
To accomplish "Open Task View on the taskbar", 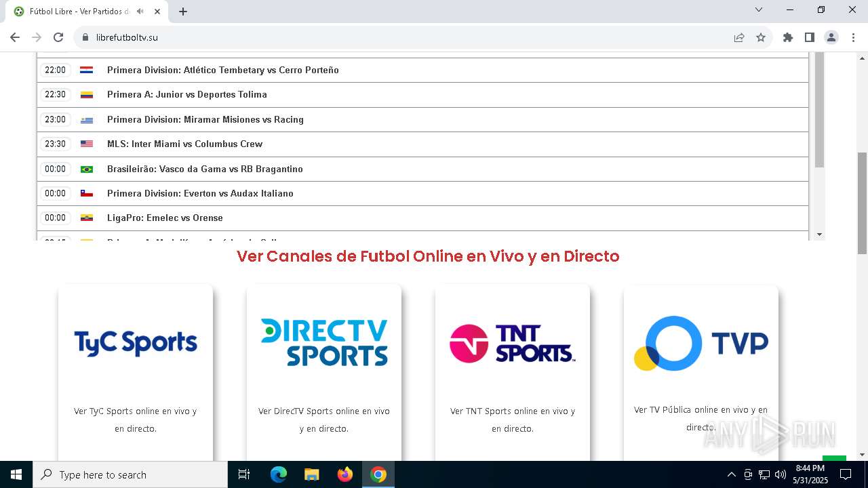I will 244,474.
